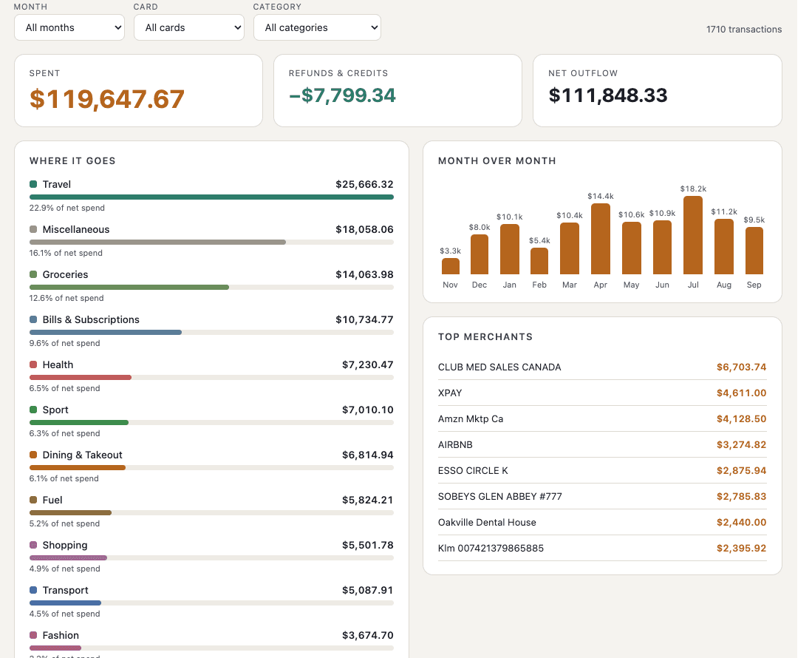
Task: Click the Spent total $119,647.67
Action: pyautogui.click(x=107, y=99)
